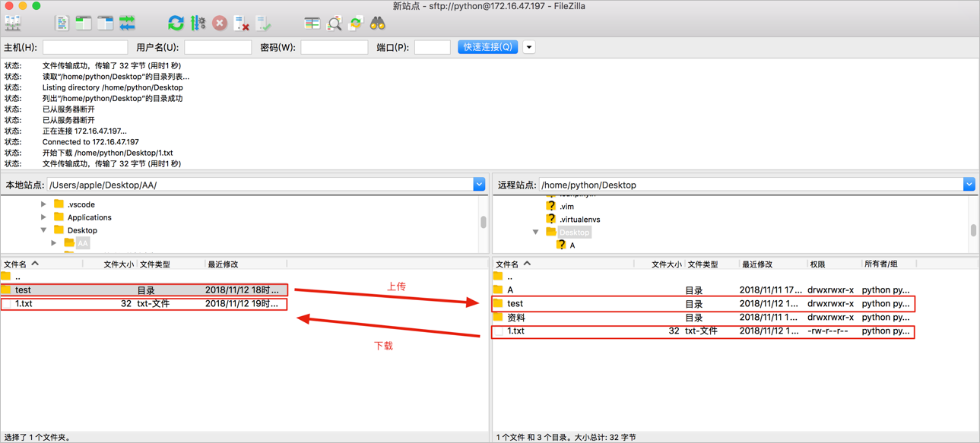
Task: Refresh the file and folder lists
Action: click(176, 23)
